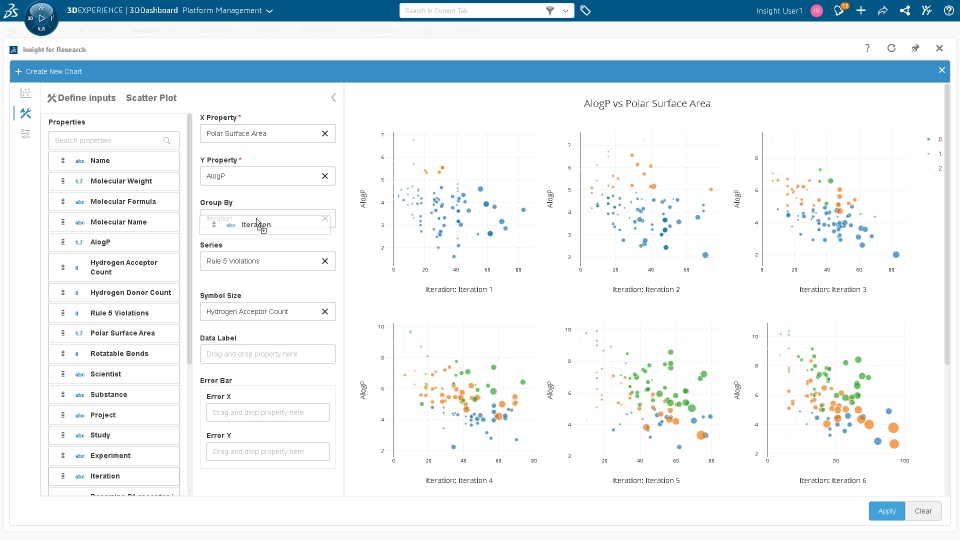Toggle legend series 0 visibility
The width and height of the screenshot is (960, 540).
coord(934,140)
